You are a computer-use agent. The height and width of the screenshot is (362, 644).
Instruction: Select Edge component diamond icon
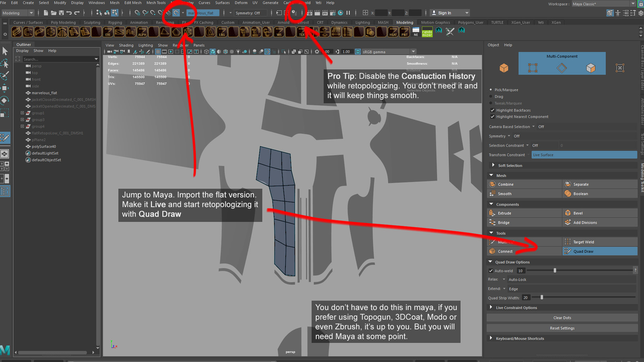pos(561,68)
